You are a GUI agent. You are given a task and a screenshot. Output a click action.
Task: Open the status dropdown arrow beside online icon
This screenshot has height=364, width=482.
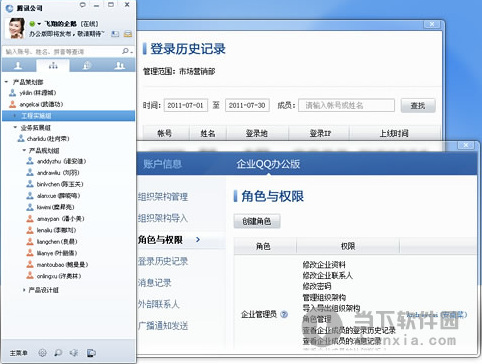pyautogui.click(x=39, y=24)
